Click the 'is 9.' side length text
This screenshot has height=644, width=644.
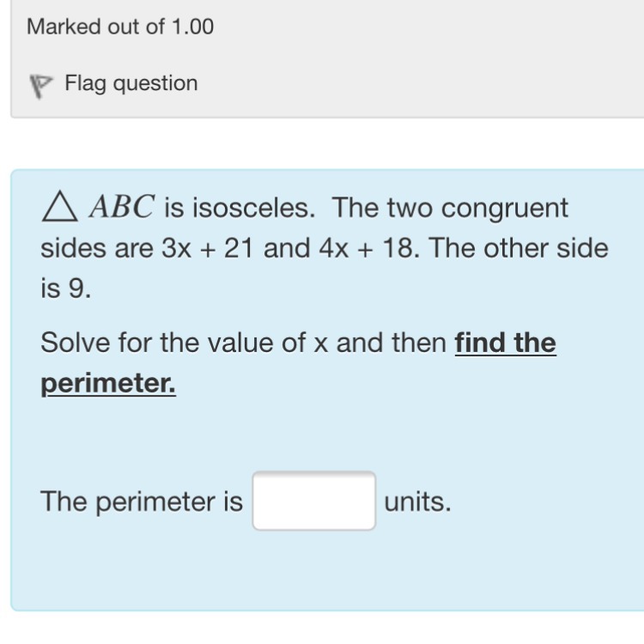tap(65, 289)
